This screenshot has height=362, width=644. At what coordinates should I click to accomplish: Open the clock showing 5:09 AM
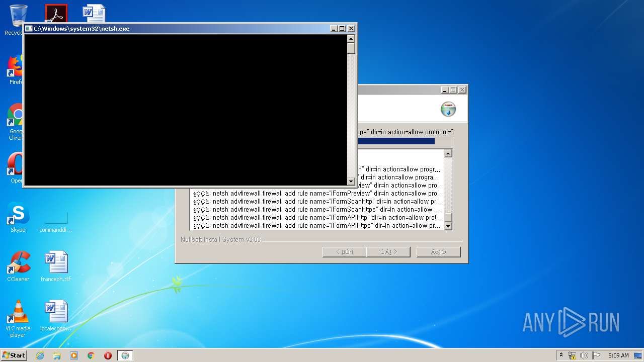pyautogui.click(x=618, y=355)
